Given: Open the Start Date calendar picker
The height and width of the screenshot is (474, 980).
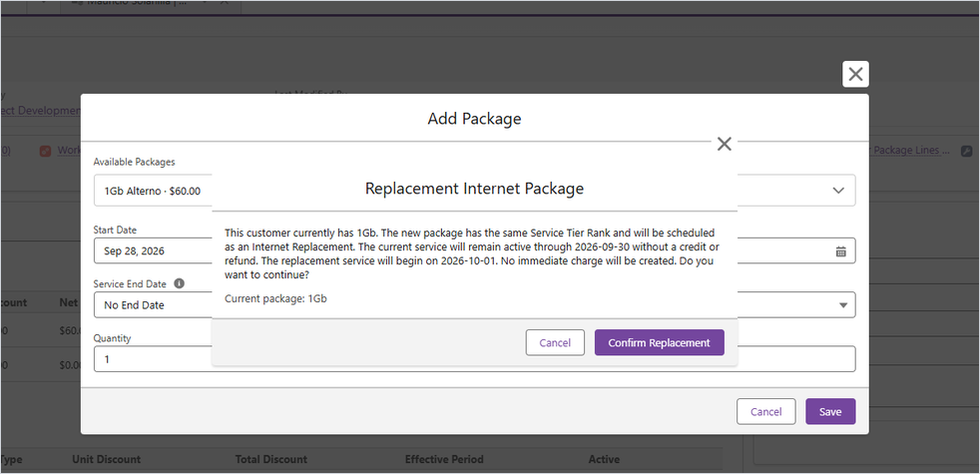Looking at the screenshot, I should pos(840,251).
